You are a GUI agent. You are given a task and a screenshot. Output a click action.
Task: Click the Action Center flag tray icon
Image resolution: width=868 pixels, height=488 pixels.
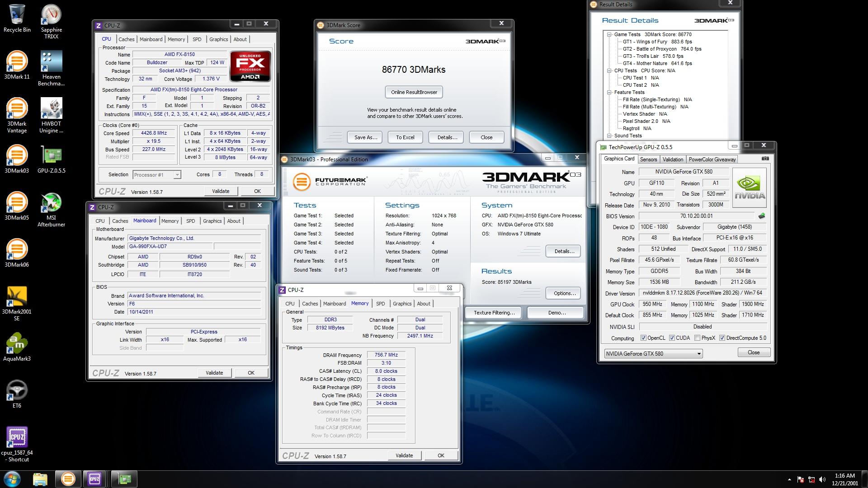[801, 479]
